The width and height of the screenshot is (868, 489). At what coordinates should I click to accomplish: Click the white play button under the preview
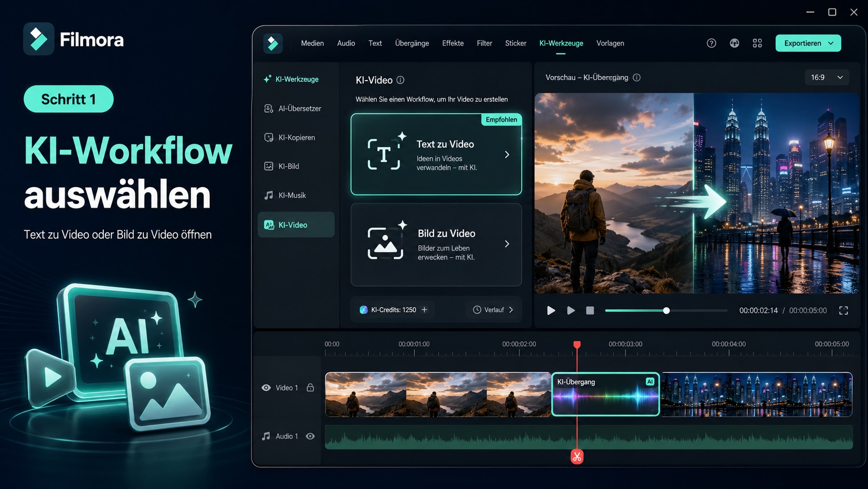pos(551,310)
